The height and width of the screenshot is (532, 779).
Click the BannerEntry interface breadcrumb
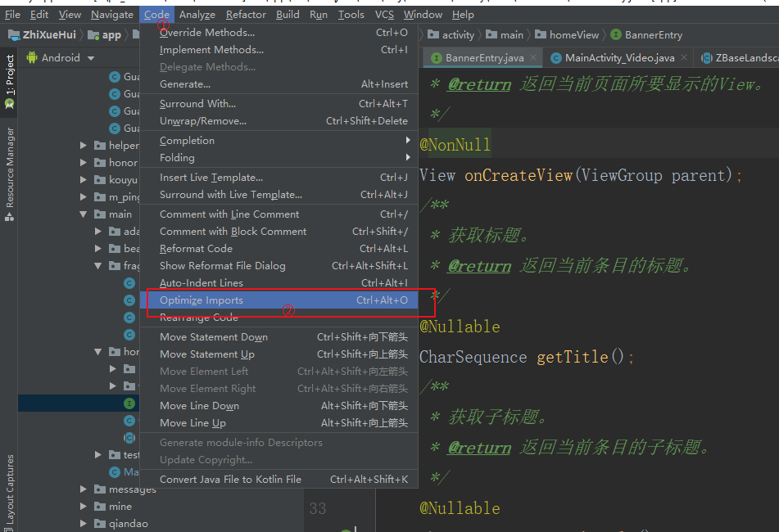[646, 34]
